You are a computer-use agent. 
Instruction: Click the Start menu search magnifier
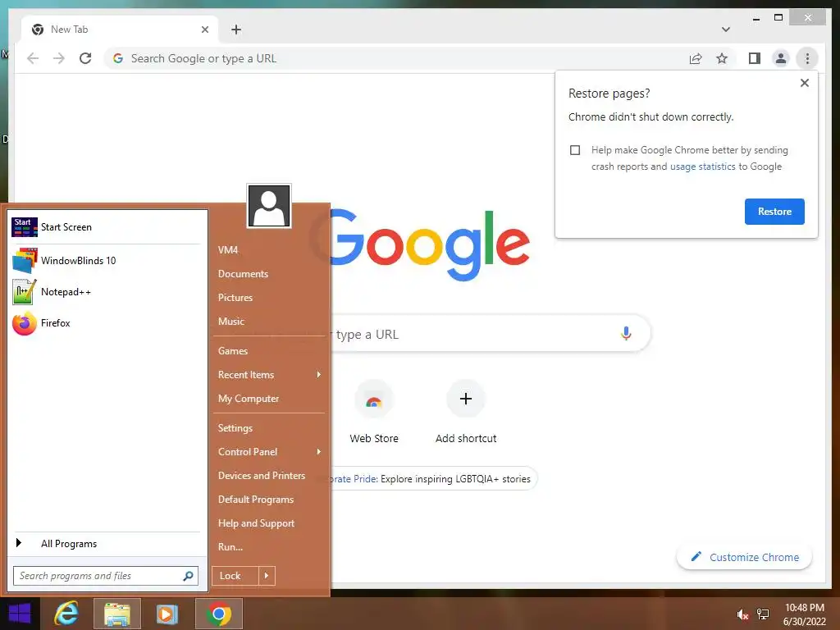188,576
